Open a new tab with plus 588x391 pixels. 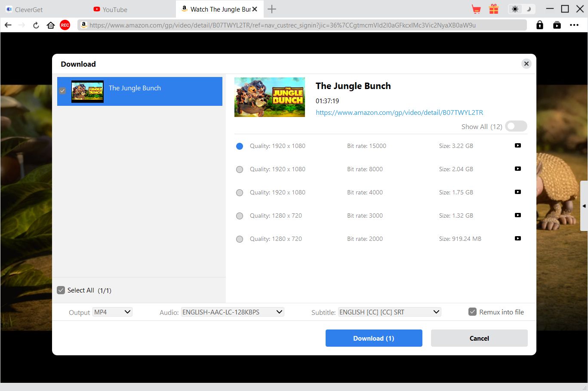[x=272, y=9]
